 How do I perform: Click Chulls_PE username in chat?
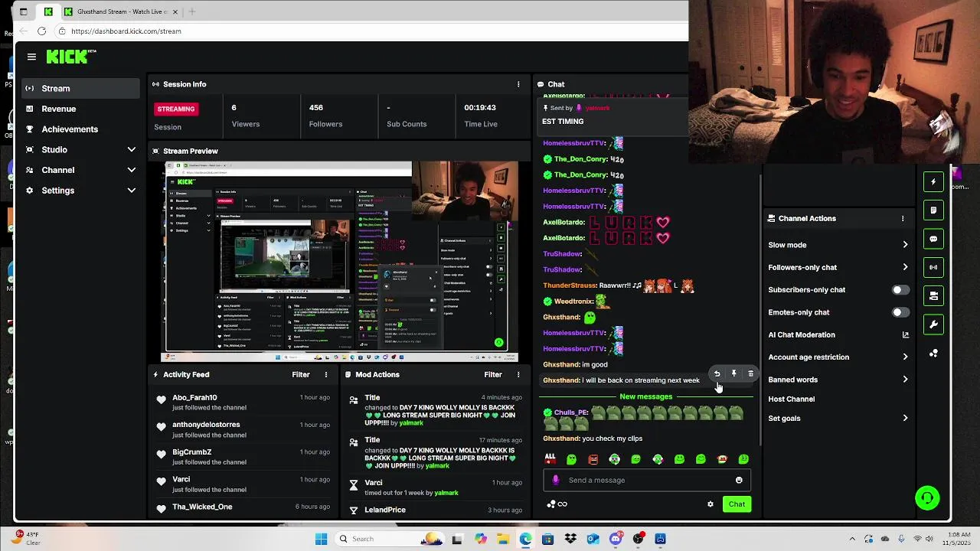(x=570, y=412)
